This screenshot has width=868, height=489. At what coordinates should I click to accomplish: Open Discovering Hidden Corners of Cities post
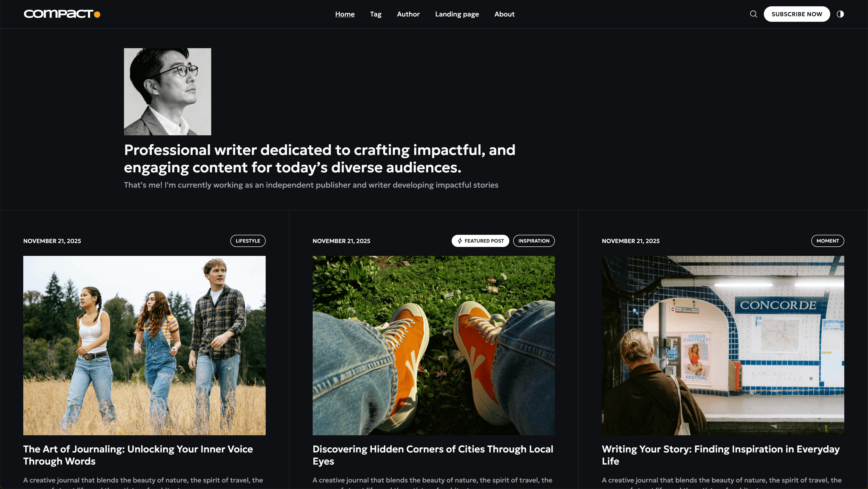(x=433, y=455)
